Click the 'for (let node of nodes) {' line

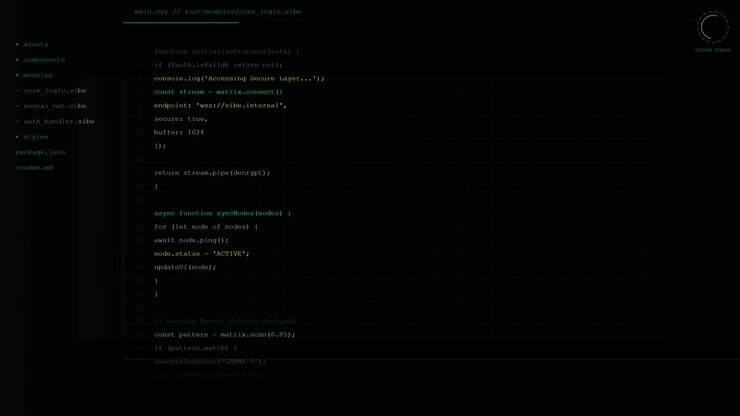coord(206,227)
